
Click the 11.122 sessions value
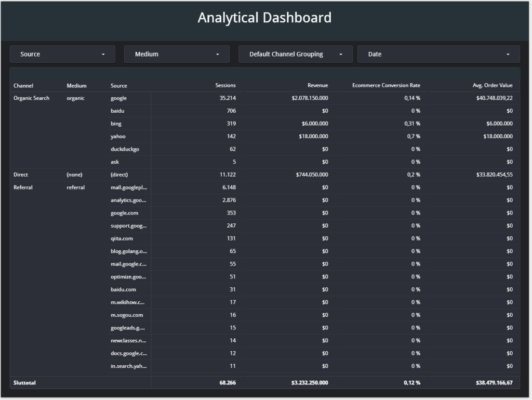[228, 175]
